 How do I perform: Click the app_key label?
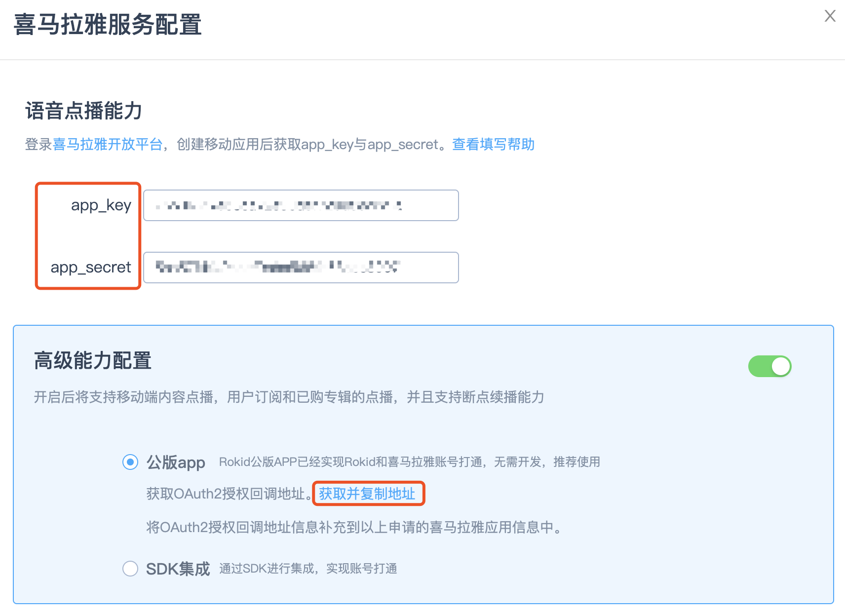click(x=101, y=205)
